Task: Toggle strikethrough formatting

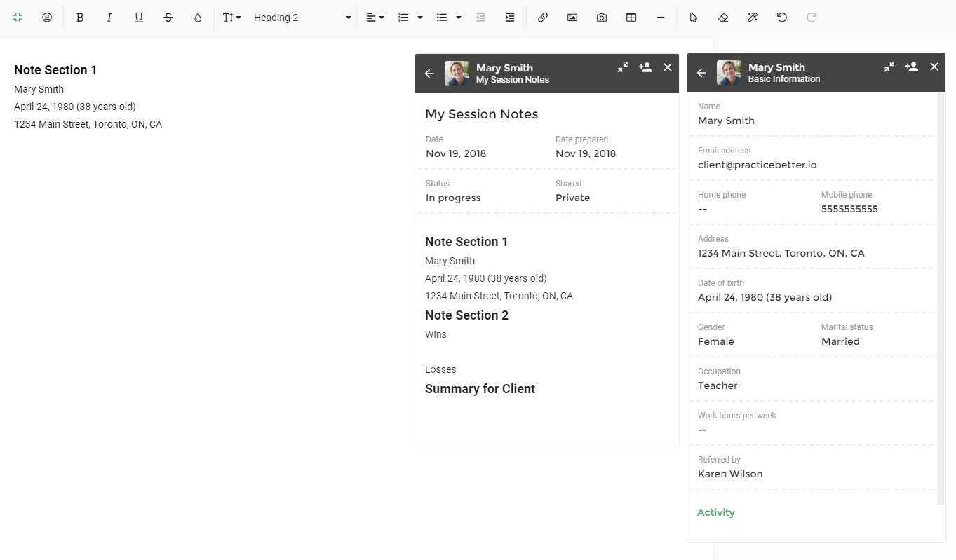Action: point(168,18)
